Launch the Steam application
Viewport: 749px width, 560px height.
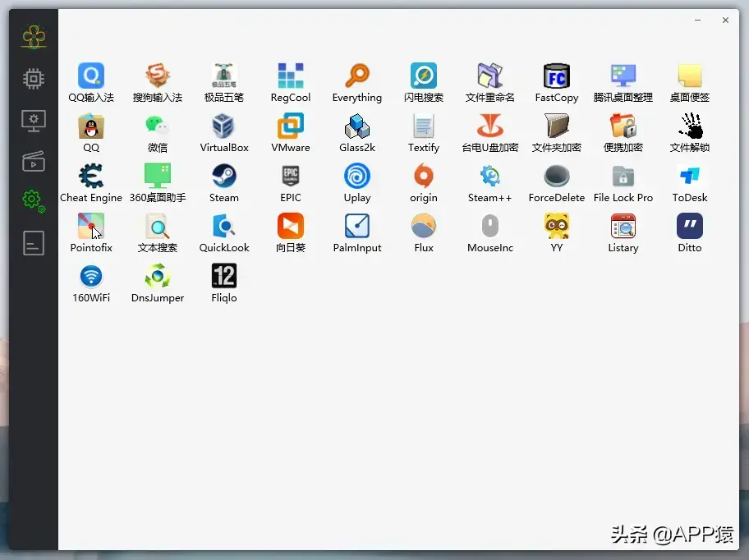point(223,177)
